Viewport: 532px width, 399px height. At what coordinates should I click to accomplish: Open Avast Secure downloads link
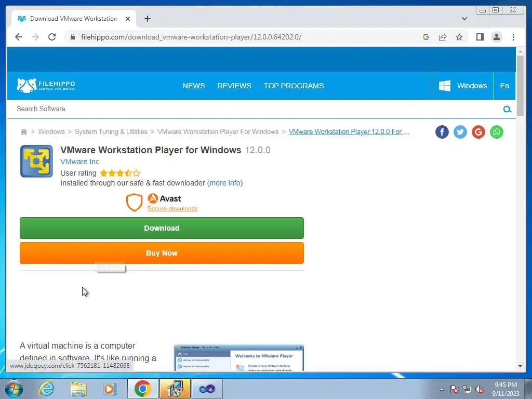pyautogui.click(x=172, y=209)
